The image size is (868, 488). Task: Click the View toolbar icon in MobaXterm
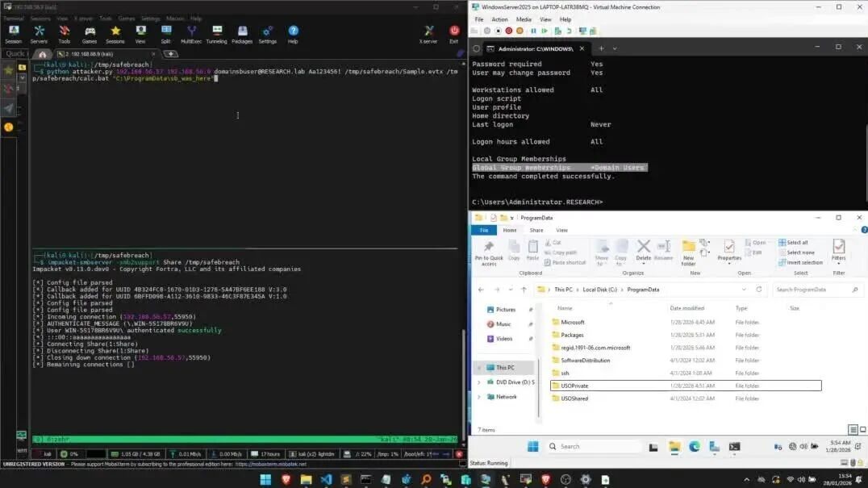tap(140, 35)
